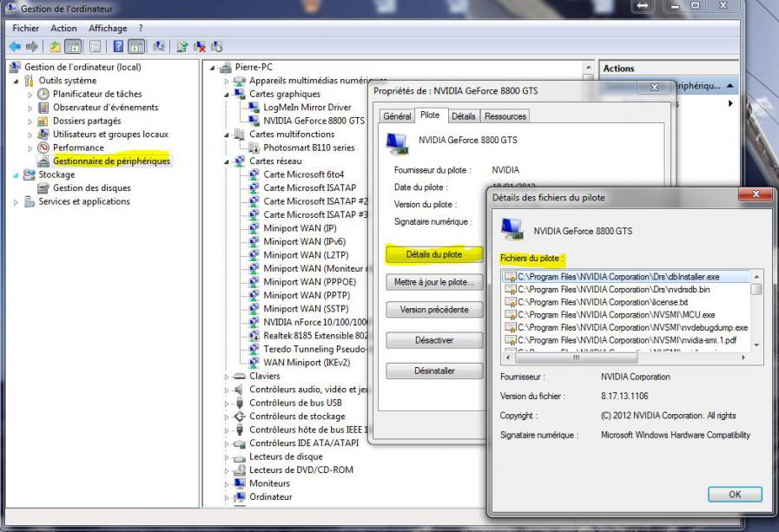Select LogMeIn Mirror Driver device
Screen dimensions: 779x532
307,108
